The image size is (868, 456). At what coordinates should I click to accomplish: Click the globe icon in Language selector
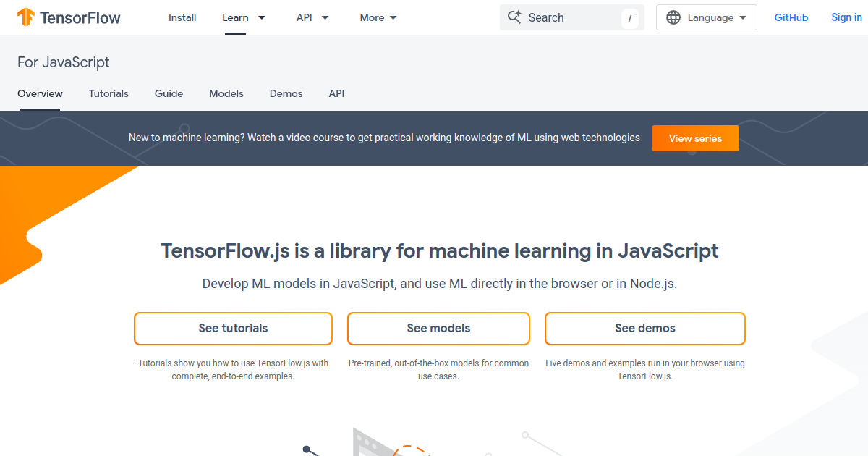coord(673,17)
